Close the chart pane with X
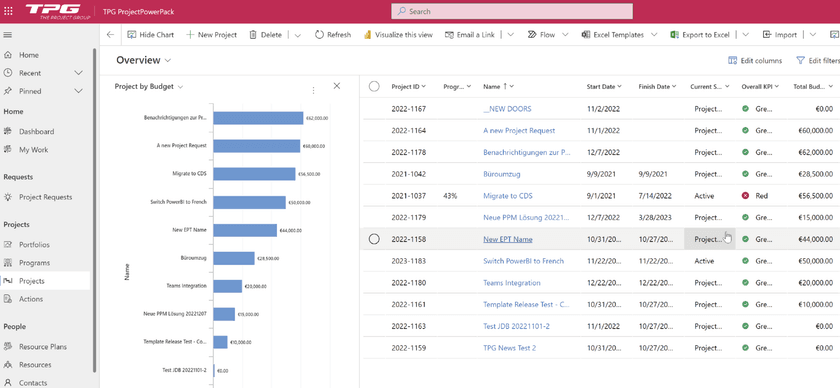This screenshot has height=388, width=840. pyautogui.click(x=337, y=86)
